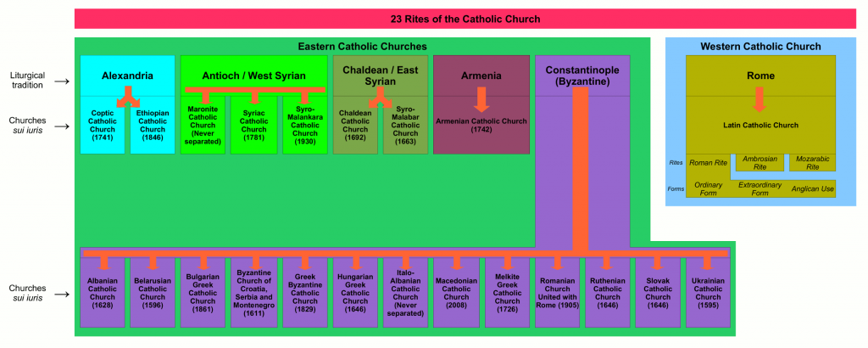868x348 pixels.
Task: Select Ukrainian Catholic Church (1595) box
Action: coord(708,293)
